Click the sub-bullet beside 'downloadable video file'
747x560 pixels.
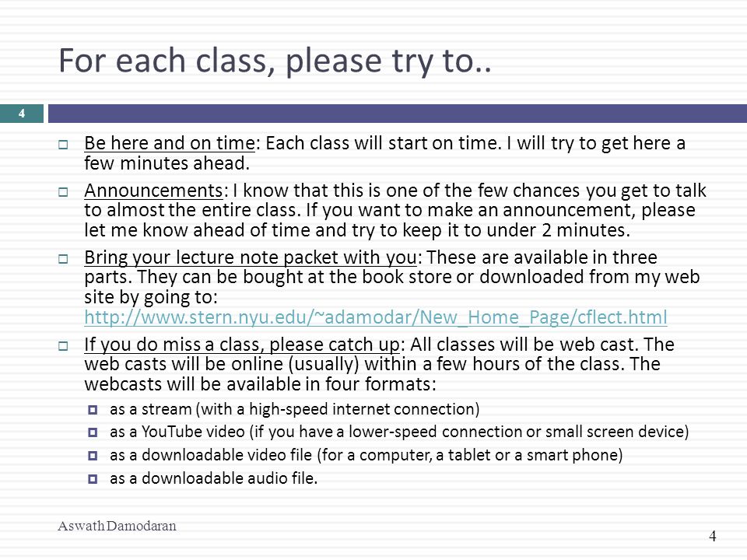tap(93, 456)
